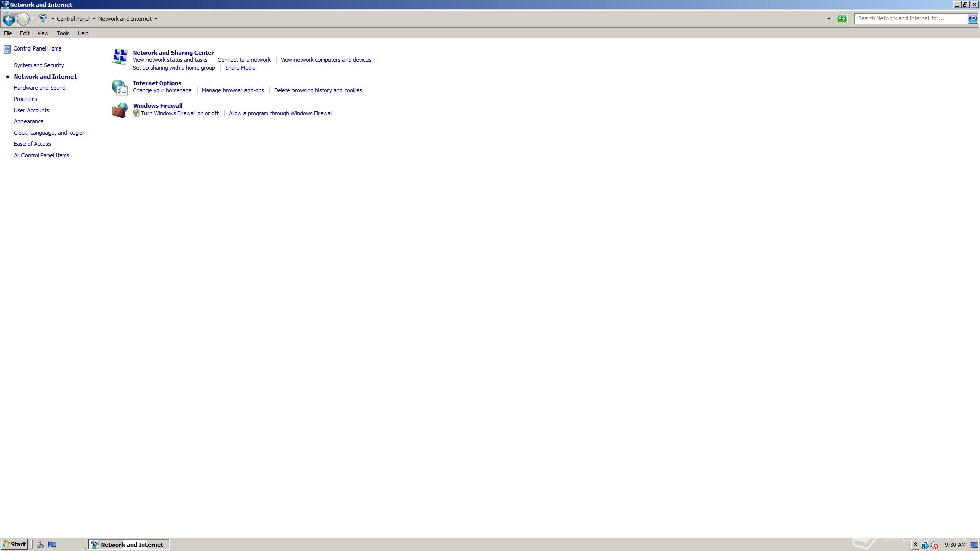Open the Edit menu
The width and height of the screenshot is (980, 551).
(24, 33)
